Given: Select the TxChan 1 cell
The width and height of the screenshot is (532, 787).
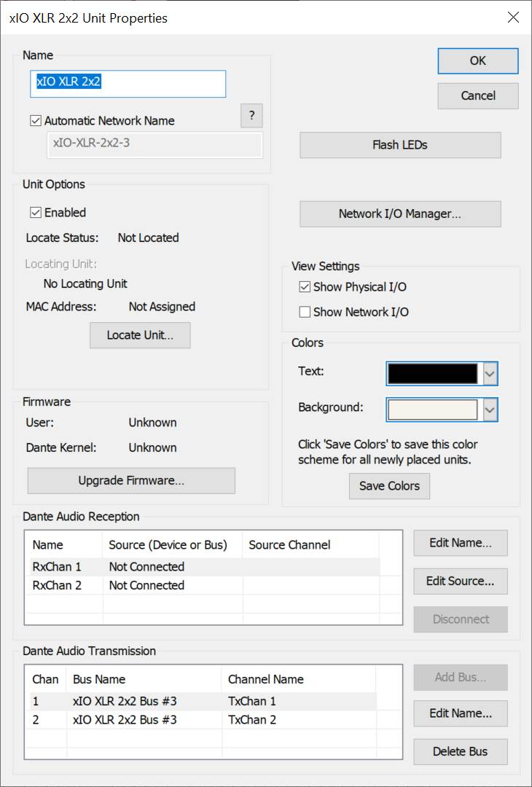Looking at the screenshot, I should (252, 701).
